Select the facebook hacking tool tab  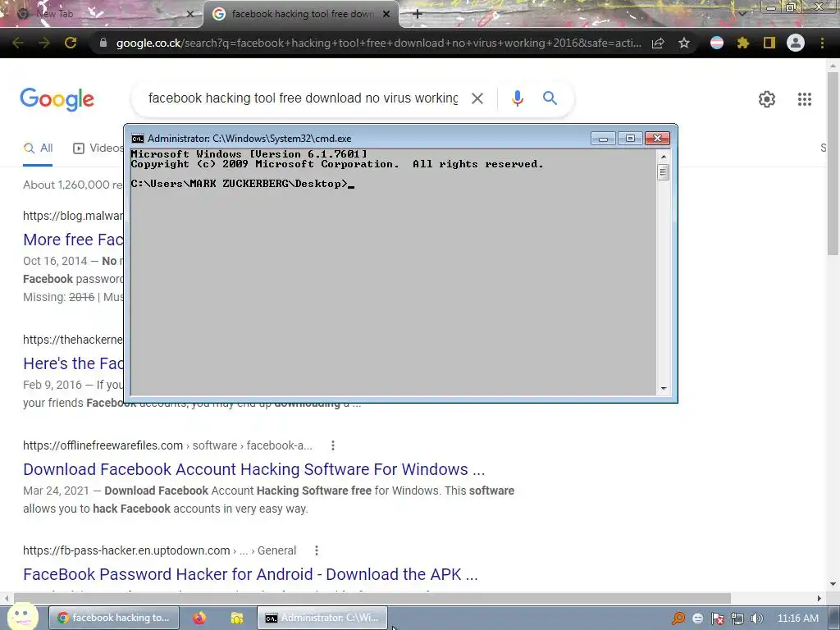pyautogui.click(x=301, y=14)
